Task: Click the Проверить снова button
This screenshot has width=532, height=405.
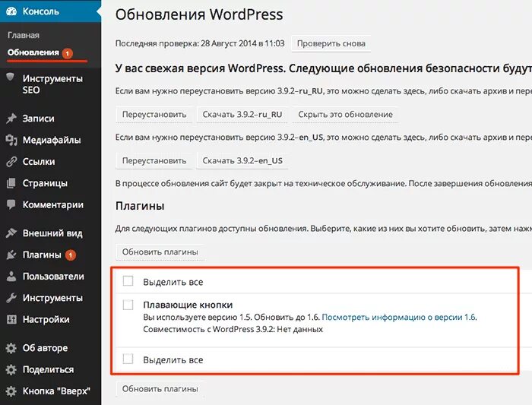Action: (331, 43)
